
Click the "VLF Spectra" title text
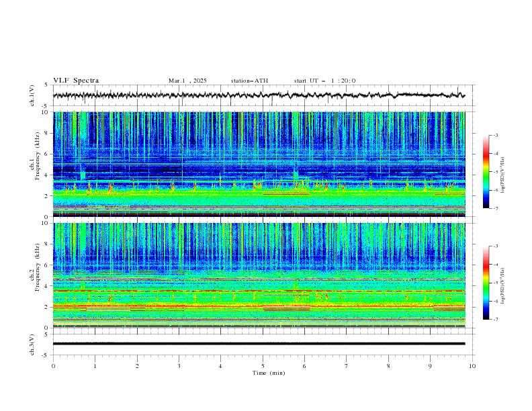(x=76, y=81)
